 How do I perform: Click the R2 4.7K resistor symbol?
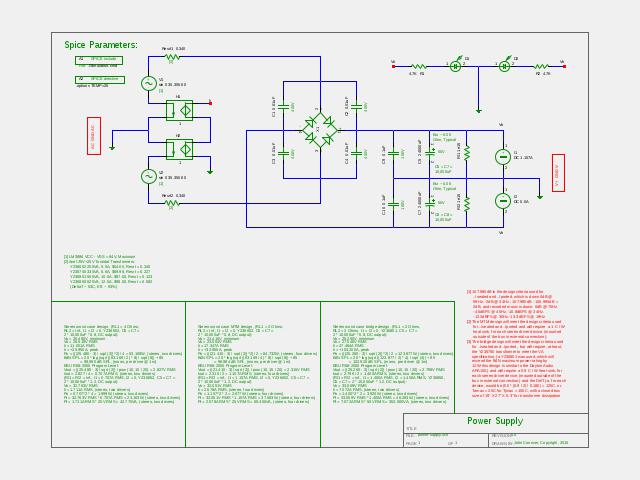(541, 66)
